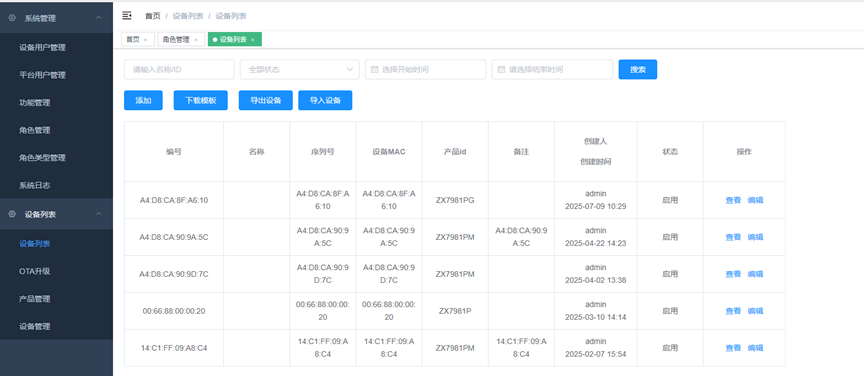Click the 备注 column header
The image size is (864, 376).
[x=521, y=152]
